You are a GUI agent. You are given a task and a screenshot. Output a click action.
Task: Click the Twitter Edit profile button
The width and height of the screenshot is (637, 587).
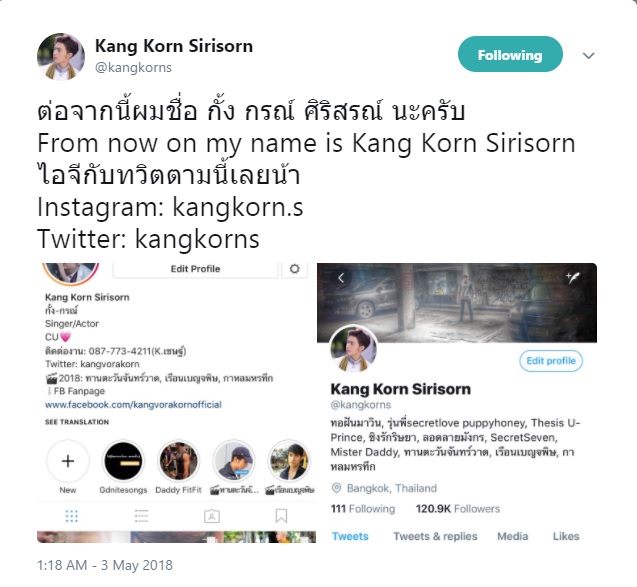click(551, 361)
